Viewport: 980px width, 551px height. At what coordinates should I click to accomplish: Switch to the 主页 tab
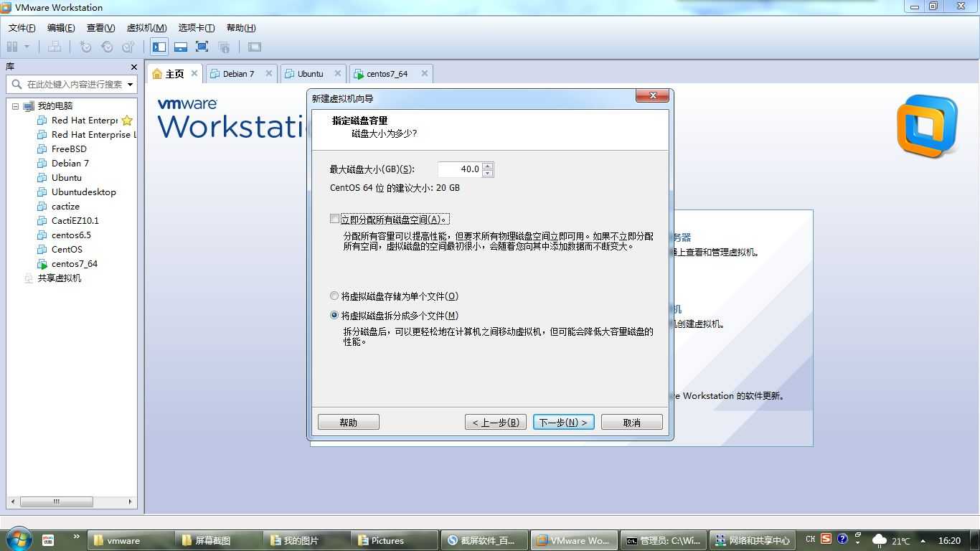click(174, 74)
